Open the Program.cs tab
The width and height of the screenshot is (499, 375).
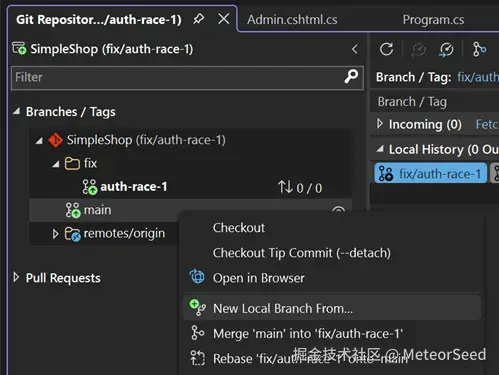pos(433,20)
